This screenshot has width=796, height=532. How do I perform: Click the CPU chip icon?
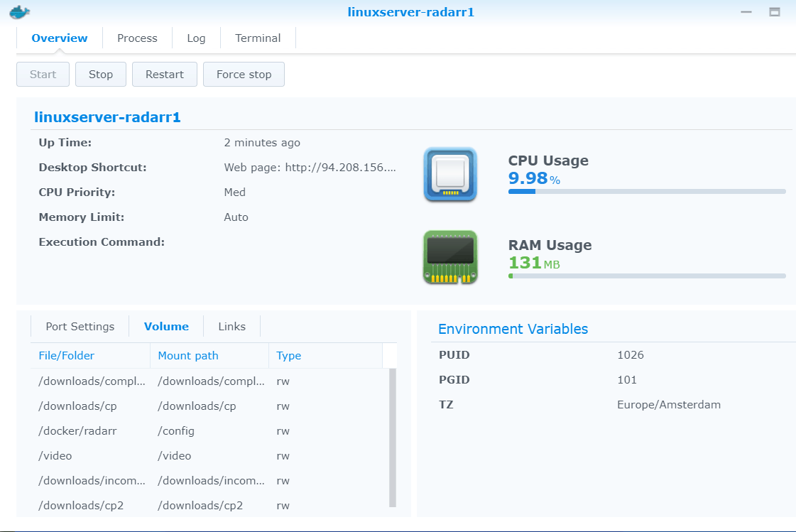click(x=450, y=174)
